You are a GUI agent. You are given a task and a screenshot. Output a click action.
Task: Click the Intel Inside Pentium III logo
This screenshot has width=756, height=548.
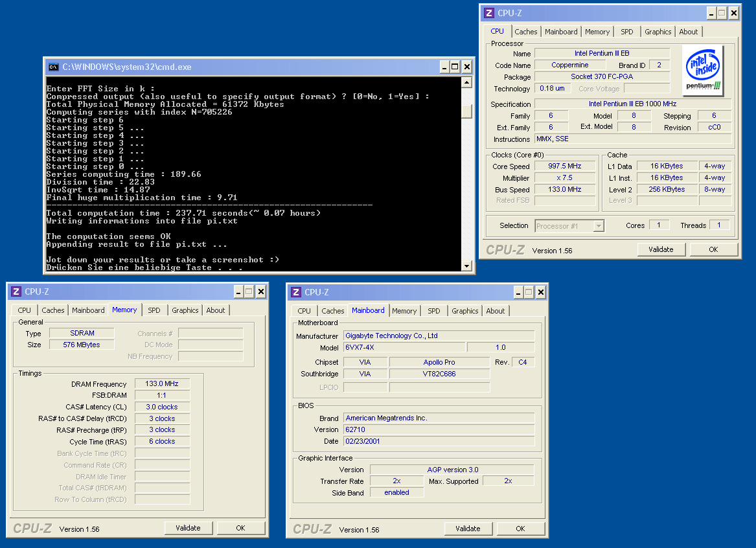703,71
